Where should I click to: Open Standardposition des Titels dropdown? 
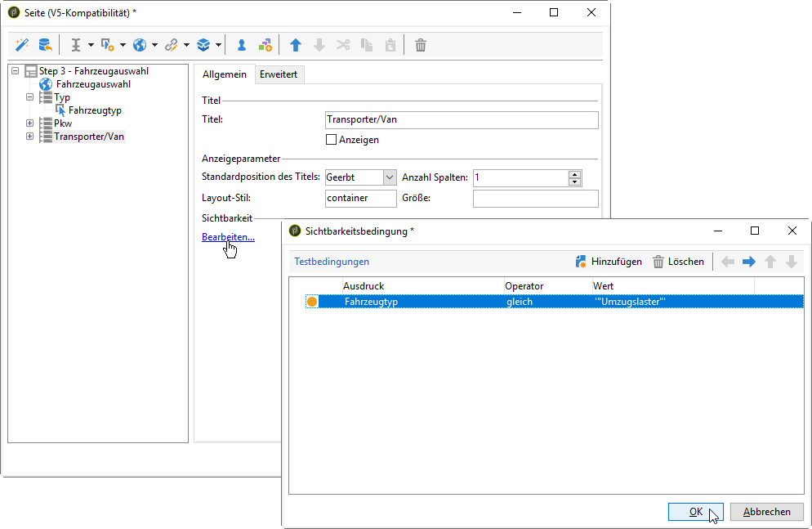tap(390, 177)
